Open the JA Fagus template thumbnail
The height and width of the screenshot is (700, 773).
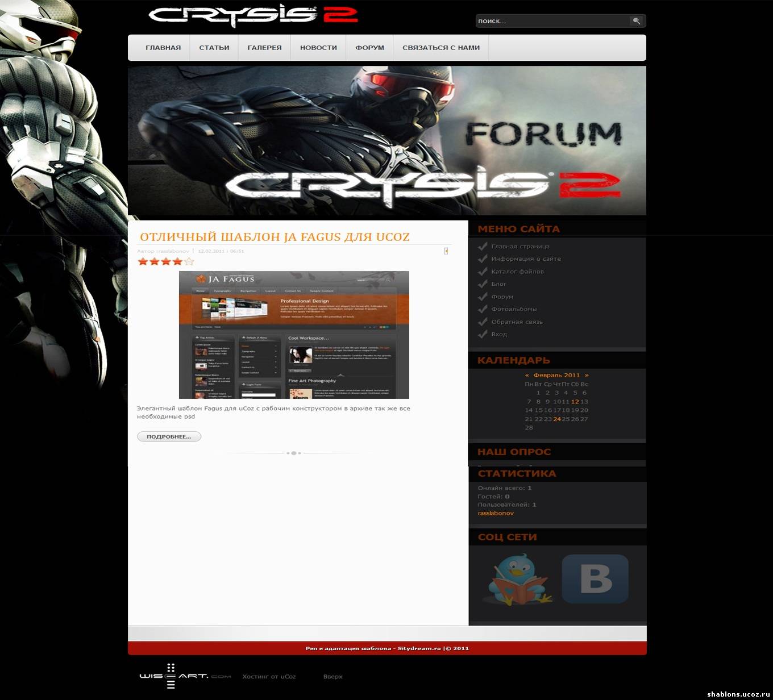(x=294, y=335)
